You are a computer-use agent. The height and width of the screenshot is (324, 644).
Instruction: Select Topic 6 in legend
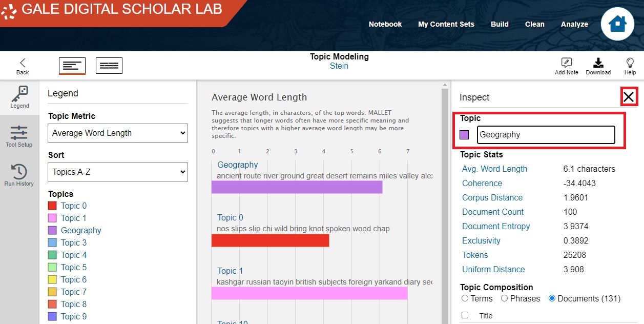[74, 279]
